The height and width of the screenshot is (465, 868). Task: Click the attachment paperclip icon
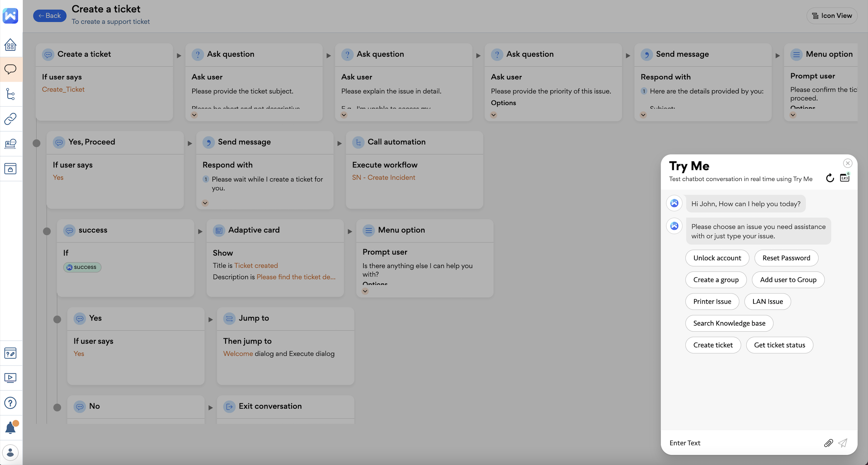tap(829, 443)
